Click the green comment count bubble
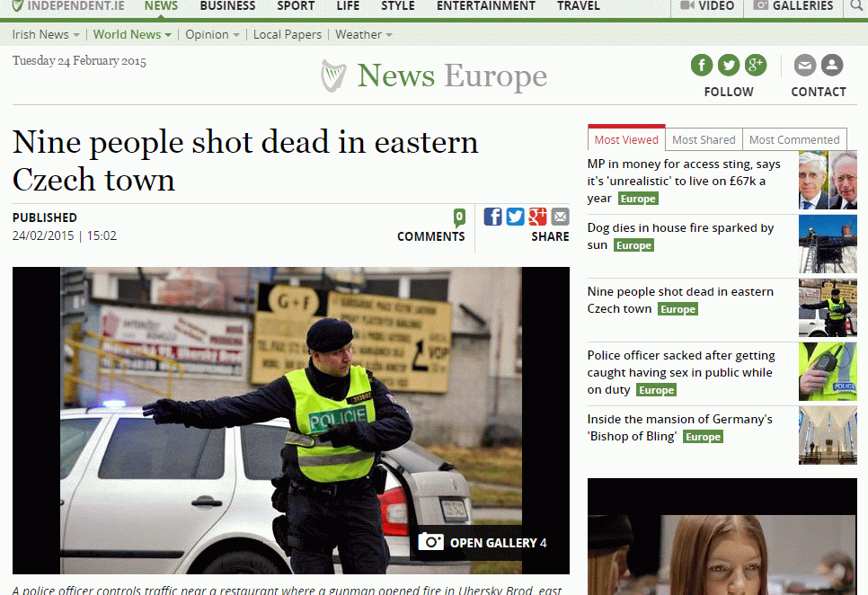The image size is (868, 595). (x=459, y=218)
